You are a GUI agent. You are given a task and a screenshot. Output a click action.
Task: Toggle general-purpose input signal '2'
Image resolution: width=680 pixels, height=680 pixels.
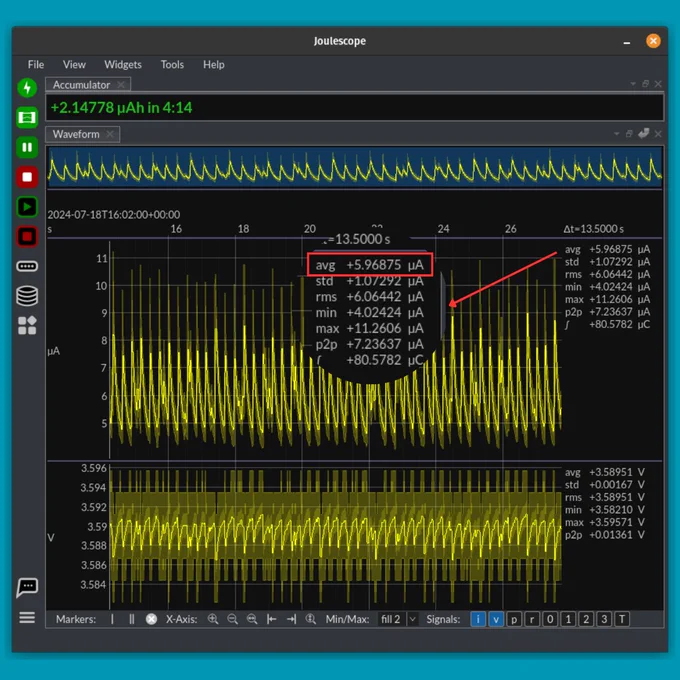586,619
